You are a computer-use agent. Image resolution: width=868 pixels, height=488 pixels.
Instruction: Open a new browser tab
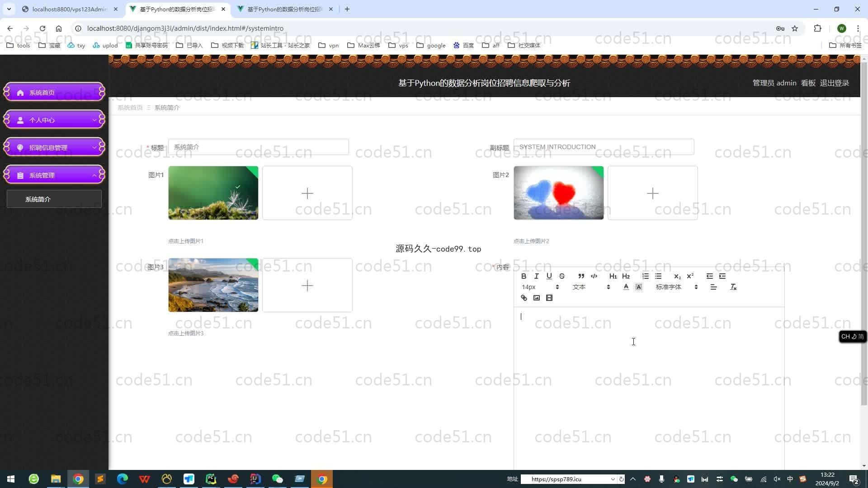point(347,9)
